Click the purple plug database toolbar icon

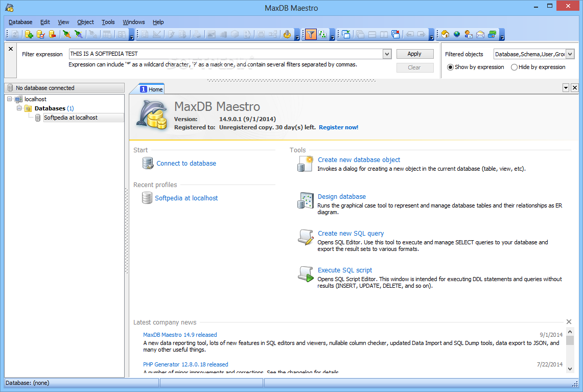coord(79,35)
